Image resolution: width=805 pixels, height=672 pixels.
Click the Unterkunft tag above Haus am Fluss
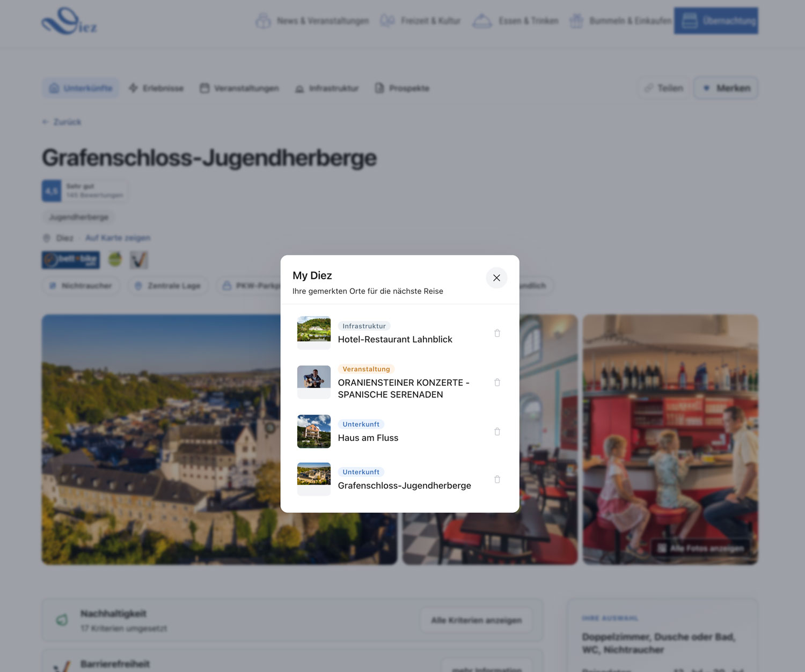click(361, 424)
